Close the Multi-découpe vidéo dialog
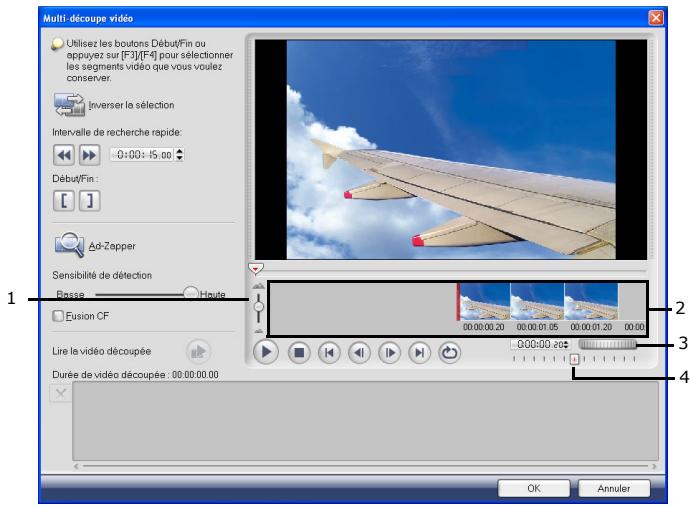The height and width of the screenshot is (507, 693). [655, 18]
